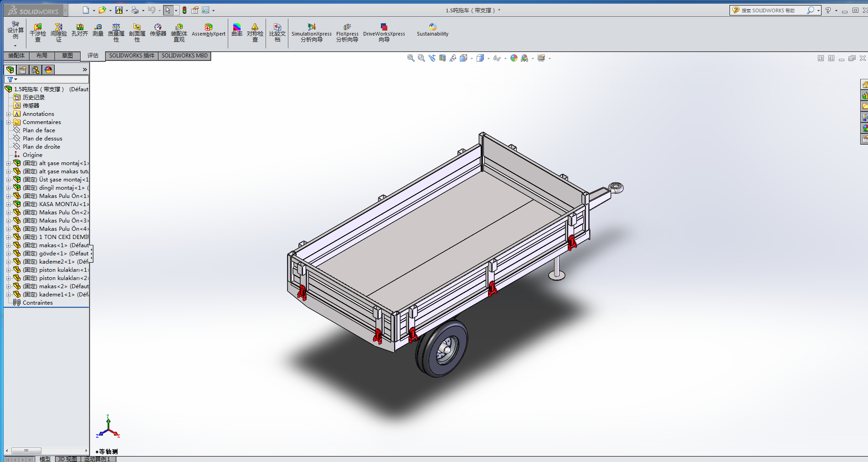
Task: Launch AssemblyXpert from the ribbon
Action: point(209,30)
